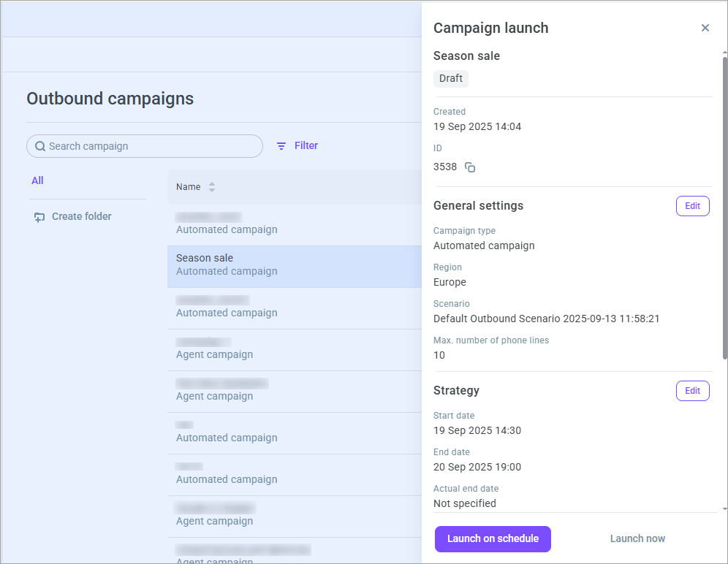Copy campaign ID 3538 icon

(470, 167)
